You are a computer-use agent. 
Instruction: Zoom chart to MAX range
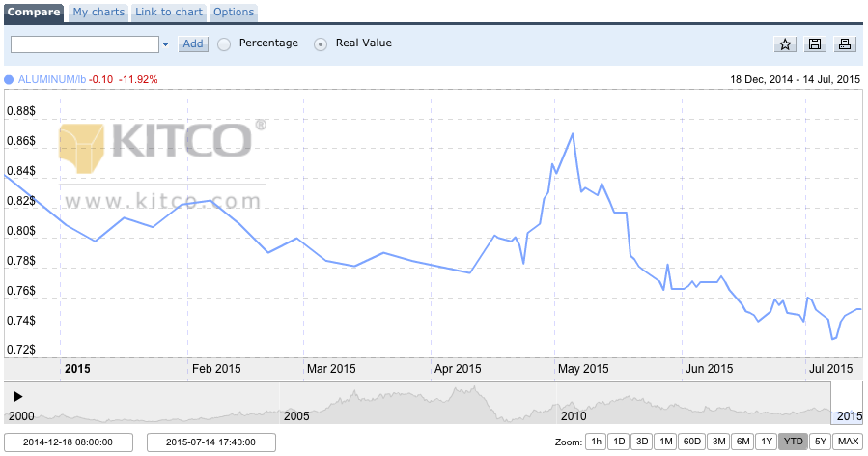coord(848,442)
